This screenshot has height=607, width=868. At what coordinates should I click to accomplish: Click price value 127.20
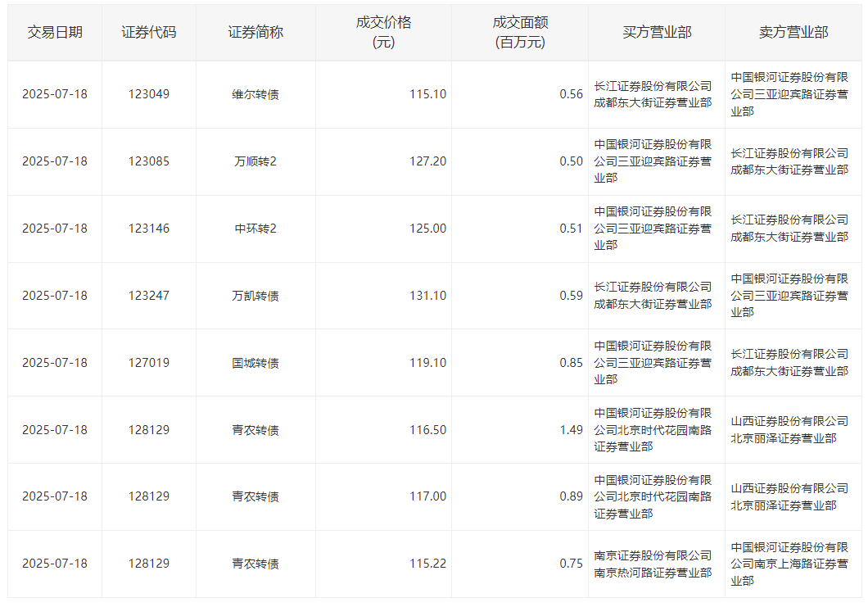[428, 161]
